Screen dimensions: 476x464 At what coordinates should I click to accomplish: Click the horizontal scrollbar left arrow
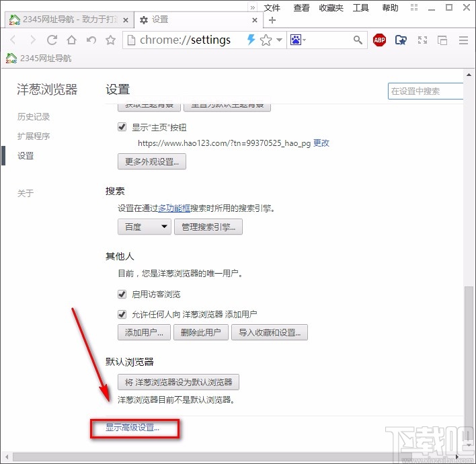tap(7, 457)
